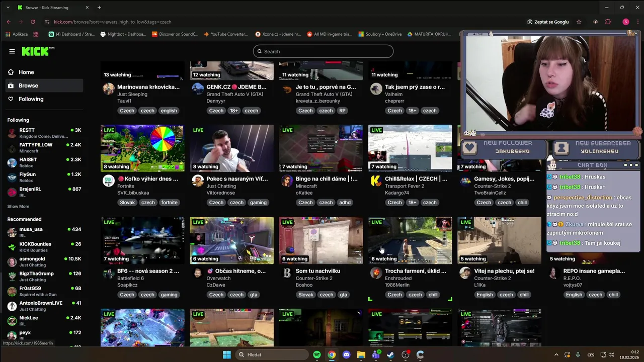Open FATTYPILLOW followed channel

pos(44,148)
